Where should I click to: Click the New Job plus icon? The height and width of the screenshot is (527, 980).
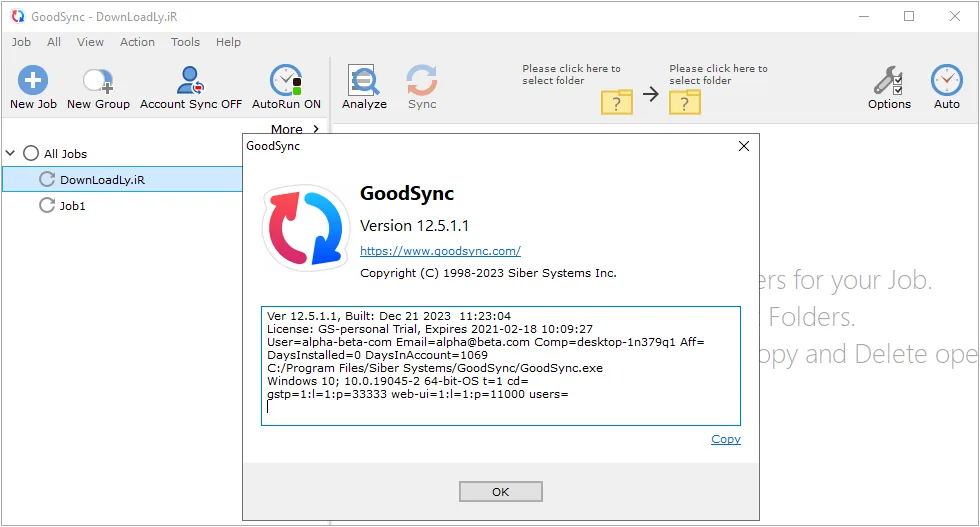coord(32,81)
